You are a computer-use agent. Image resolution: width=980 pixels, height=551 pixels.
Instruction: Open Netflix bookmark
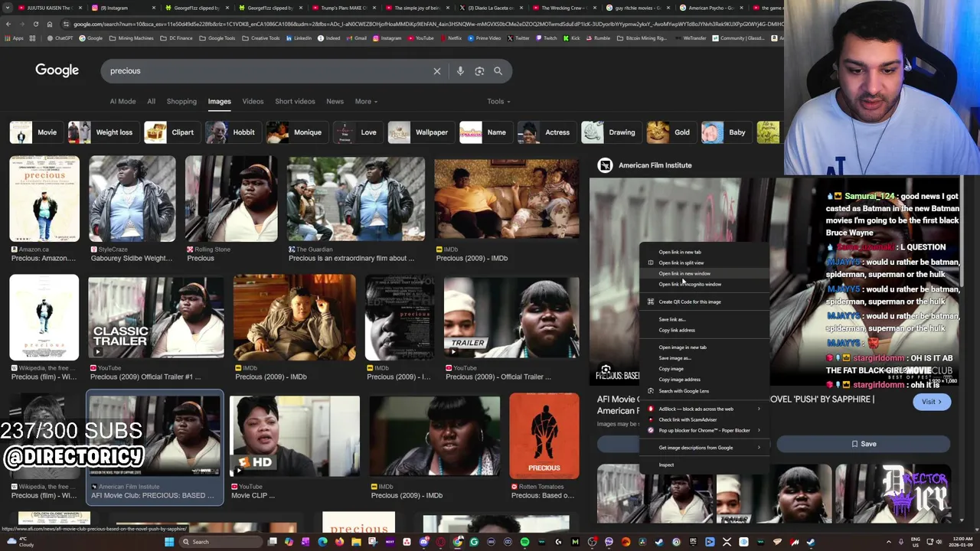coord(451,38)
